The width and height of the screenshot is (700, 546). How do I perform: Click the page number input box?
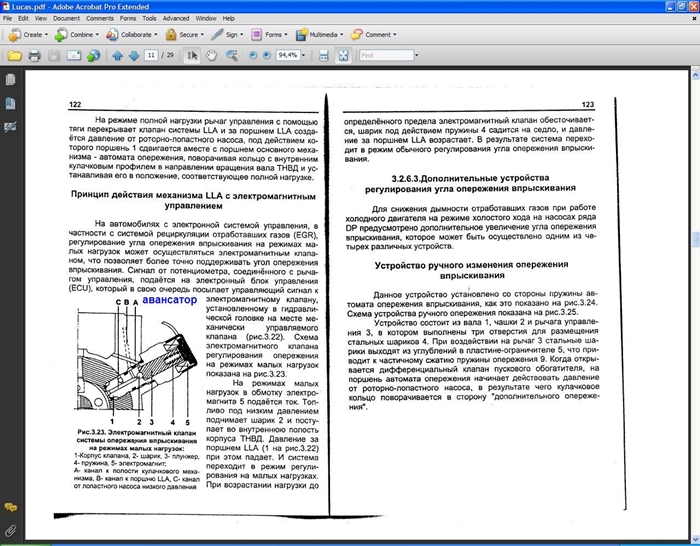151,55
